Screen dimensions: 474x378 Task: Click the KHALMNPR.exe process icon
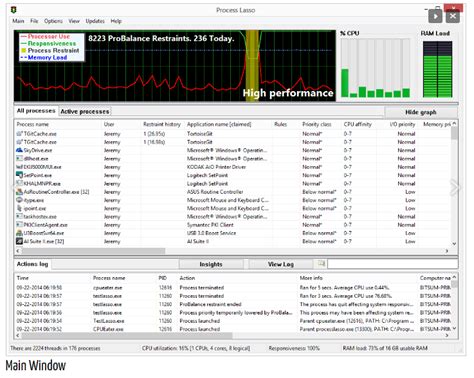tap(19, 183)
